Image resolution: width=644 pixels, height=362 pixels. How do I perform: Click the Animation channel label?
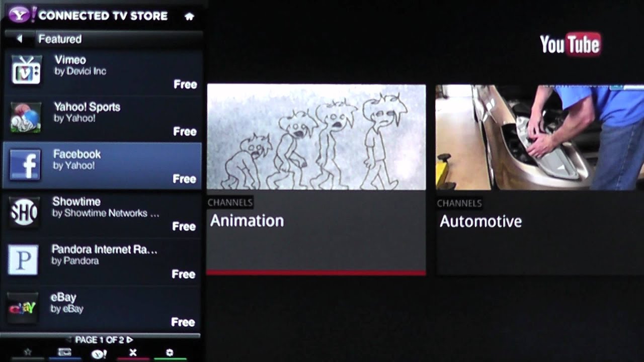pos(247,221)
